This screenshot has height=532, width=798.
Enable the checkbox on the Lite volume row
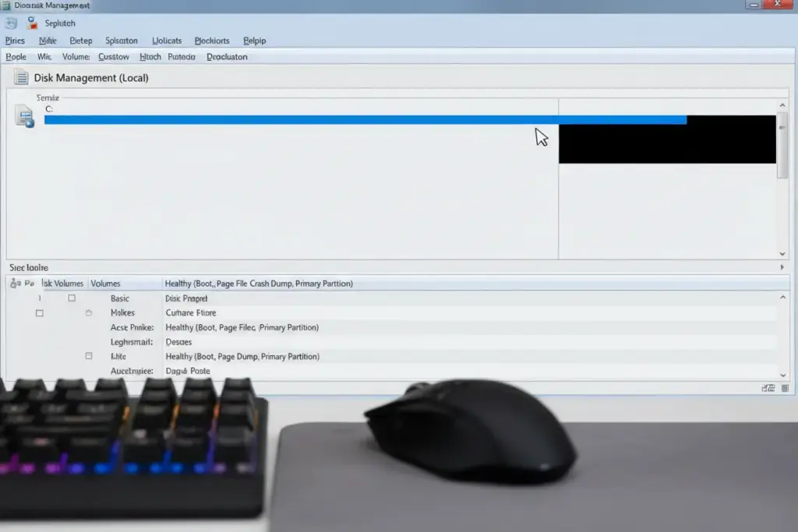coord(90,356)
